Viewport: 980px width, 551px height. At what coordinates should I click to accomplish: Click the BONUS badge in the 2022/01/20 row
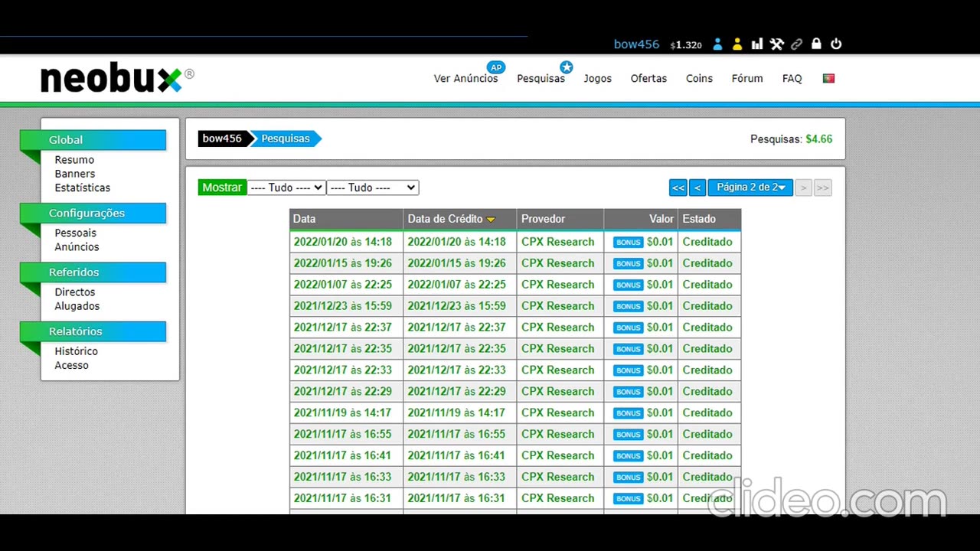pyautogui.click(x=628, y=242)
